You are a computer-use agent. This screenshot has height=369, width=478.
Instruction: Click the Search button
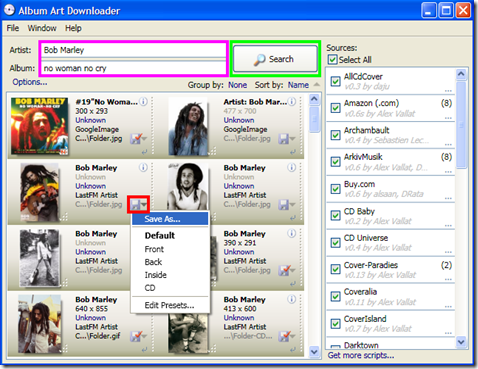[x=275, y=59]
